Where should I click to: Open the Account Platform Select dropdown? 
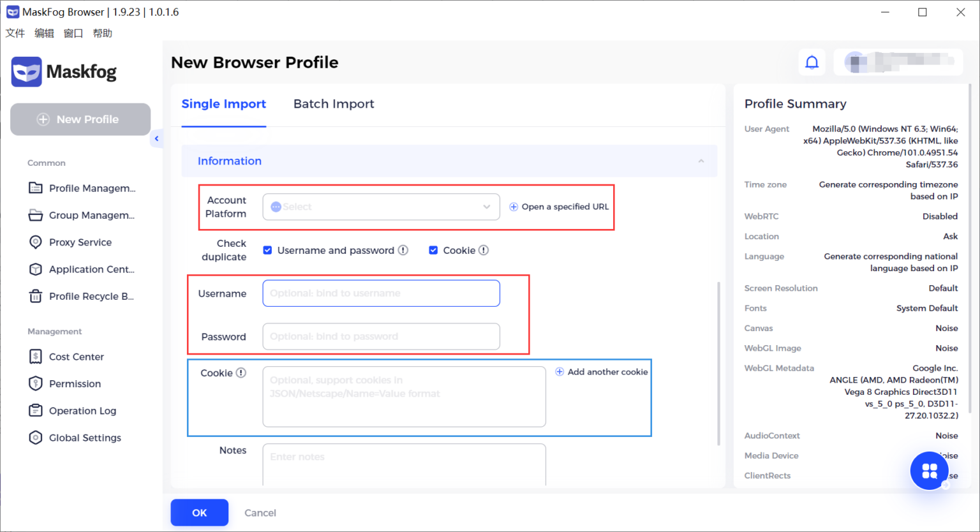[381, 207]
